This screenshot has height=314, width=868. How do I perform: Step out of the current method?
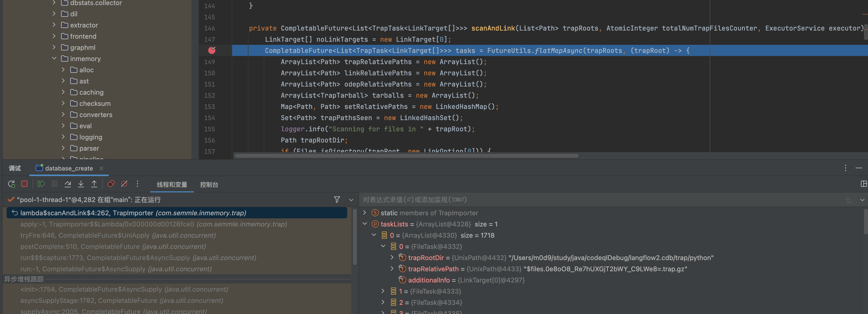click(x=94, y=184)
